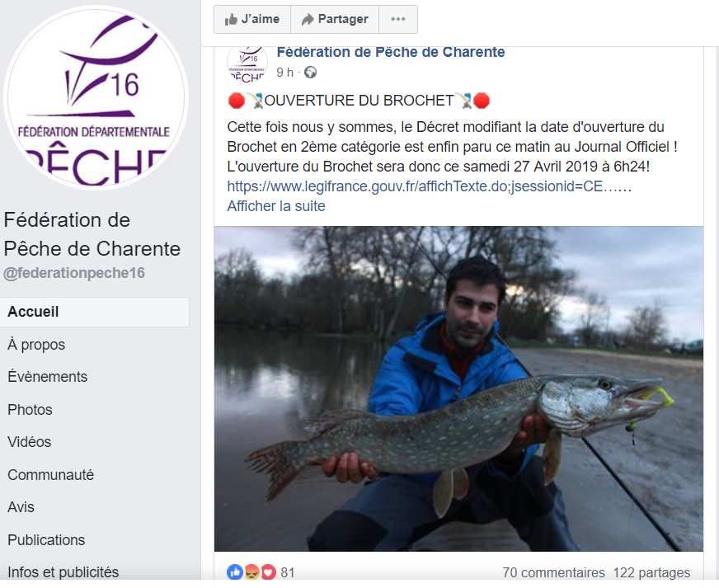This screenshot has width=719, height=588.
Task: Click the J'aime thumbs-up button
Action: pyautogui.click(x=252, y=19)
